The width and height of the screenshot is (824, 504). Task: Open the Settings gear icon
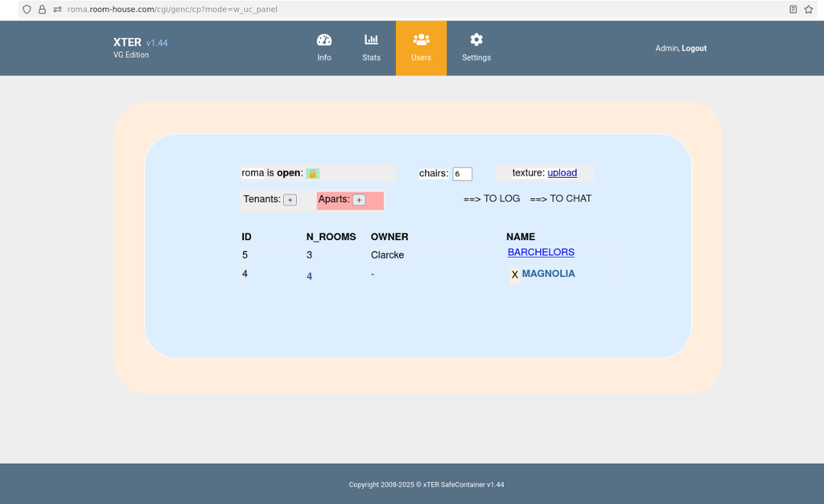coord(476,40)
